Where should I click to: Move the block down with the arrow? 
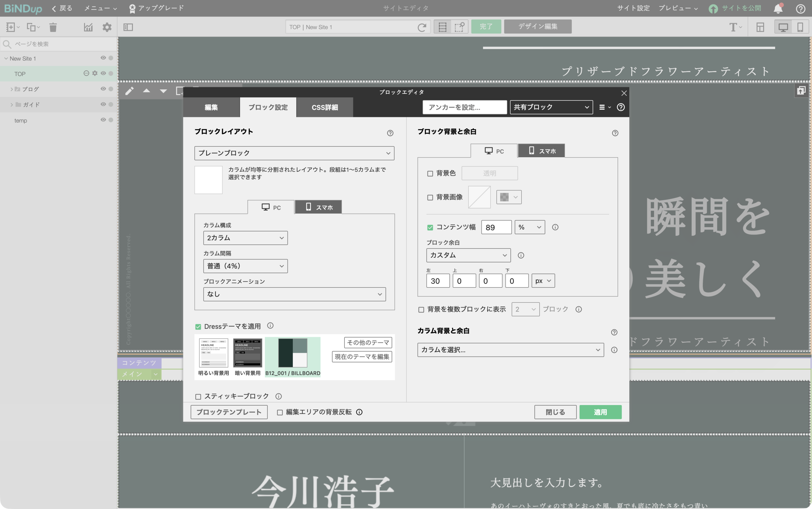pos(163,91)
